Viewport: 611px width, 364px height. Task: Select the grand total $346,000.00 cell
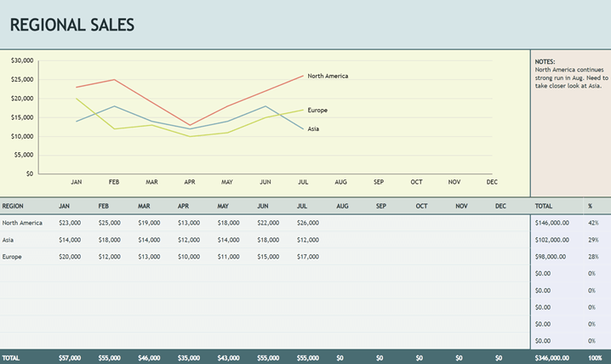coord(551,358)
